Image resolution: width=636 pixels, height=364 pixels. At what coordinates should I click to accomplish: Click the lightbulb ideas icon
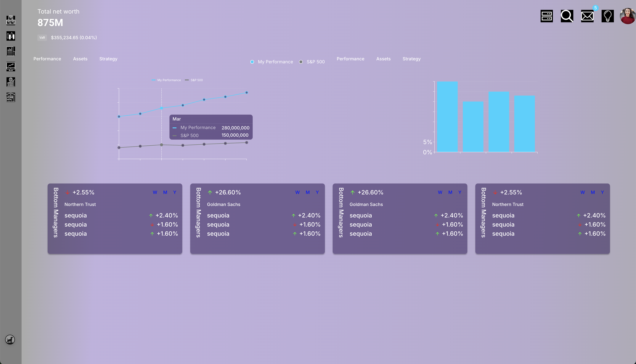coord(608,16)
